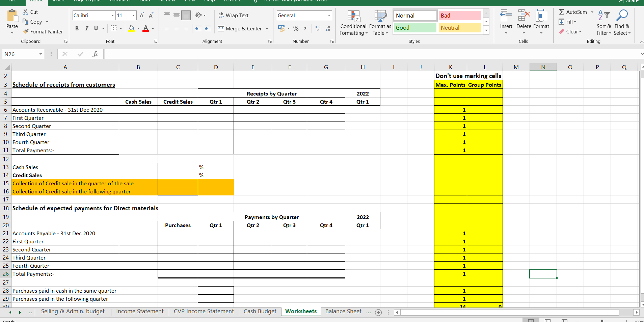Viewport: 644px width, 322px height.
Task: Apply the Neutral cell style
Action: click(460, 28)
